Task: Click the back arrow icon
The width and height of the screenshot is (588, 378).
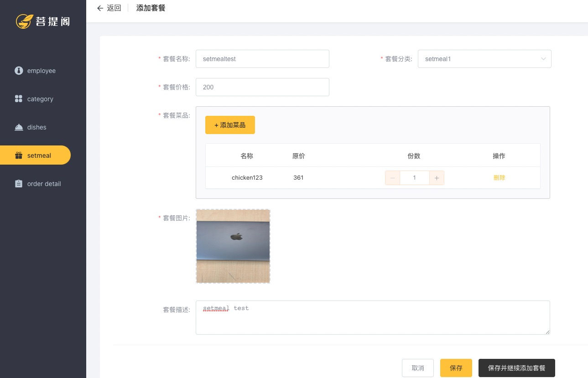Action: coord(100,8)
